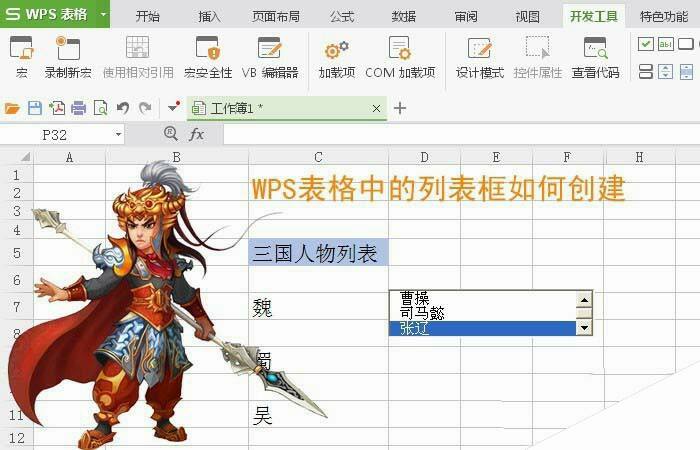Click cell containing 三国人物列表
This screenshot has width=700, height=450.
point(318,253)
